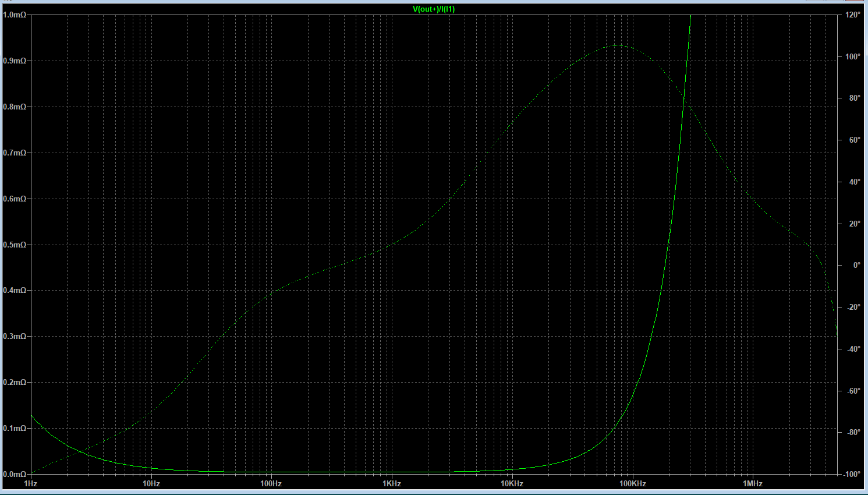The image size is (868, 495).
Task: Click the 100KHz frequency axis label
Action: [x=633, y=483]
